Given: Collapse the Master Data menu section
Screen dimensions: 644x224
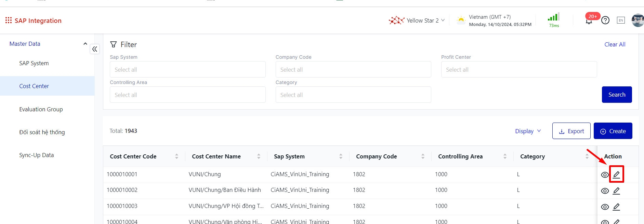Looking at the screenshot, I should [85, 44].
